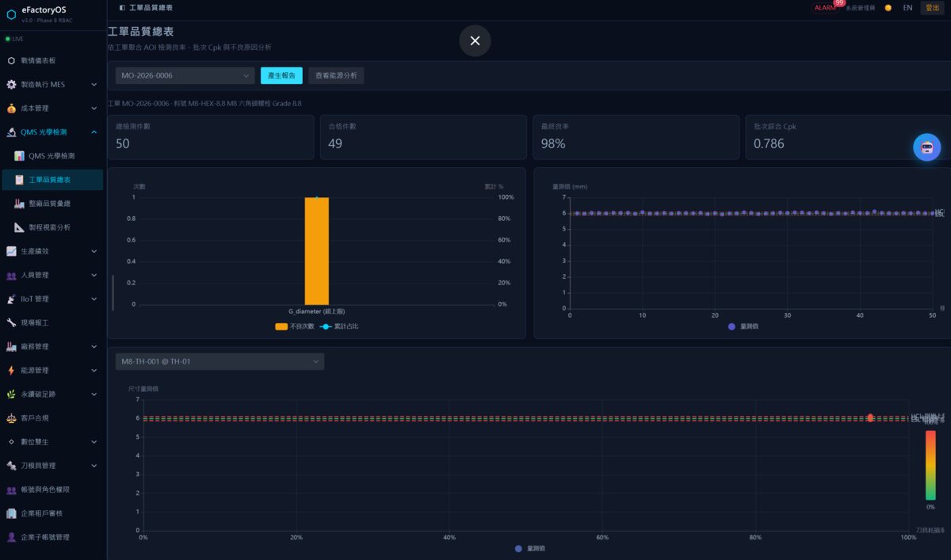Go to 帳號與角色權限 in the sidebar
The height and width of the screenshot is (560, 951).
point(52,490)
